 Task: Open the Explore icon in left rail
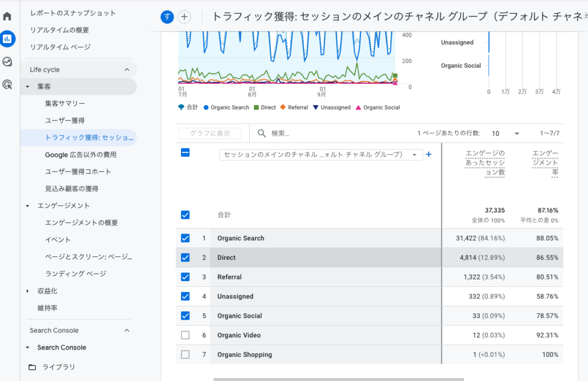pos(7,62)
